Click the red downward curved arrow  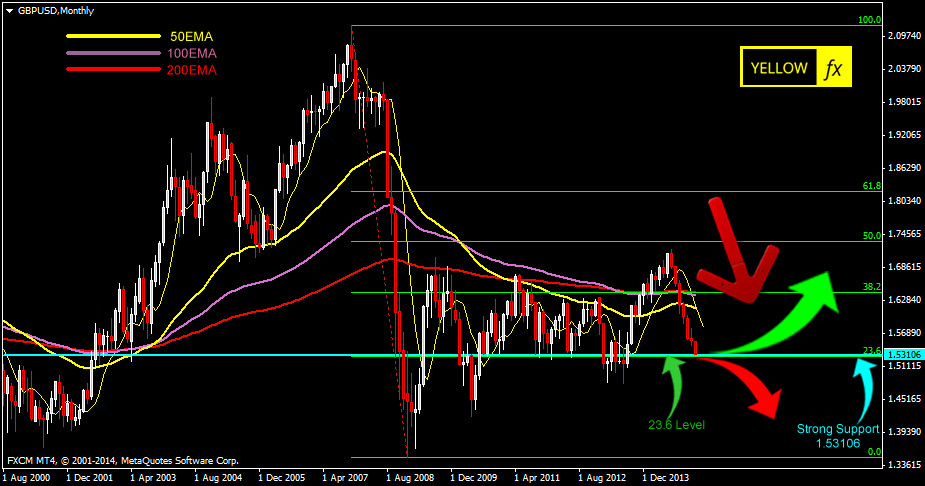coord(750,390)
